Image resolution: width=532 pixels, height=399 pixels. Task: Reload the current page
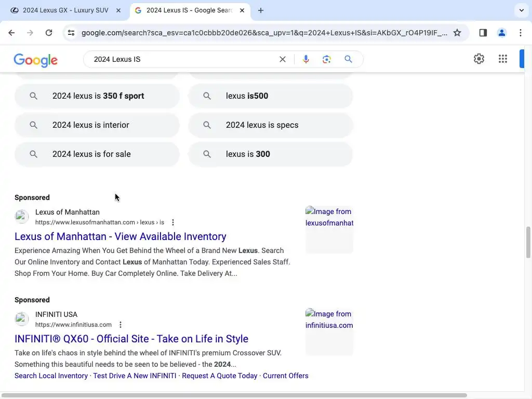49,33
